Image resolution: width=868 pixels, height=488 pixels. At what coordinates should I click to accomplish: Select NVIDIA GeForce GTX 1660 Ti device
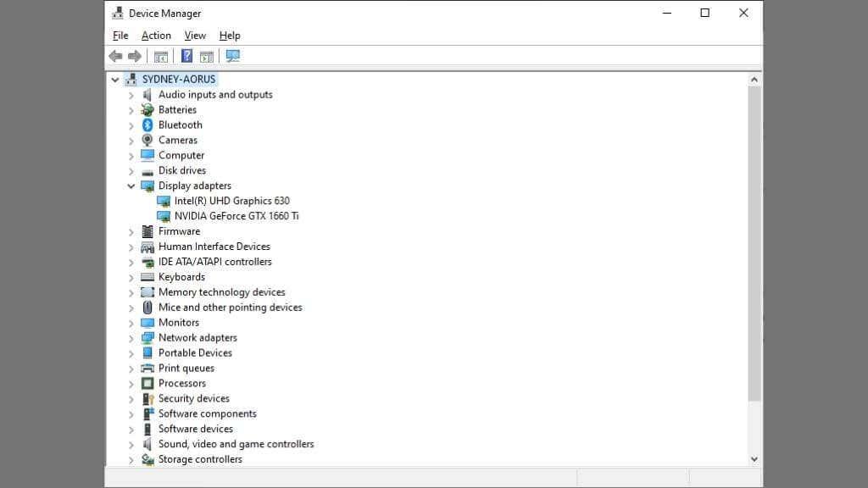coord(236,216)
